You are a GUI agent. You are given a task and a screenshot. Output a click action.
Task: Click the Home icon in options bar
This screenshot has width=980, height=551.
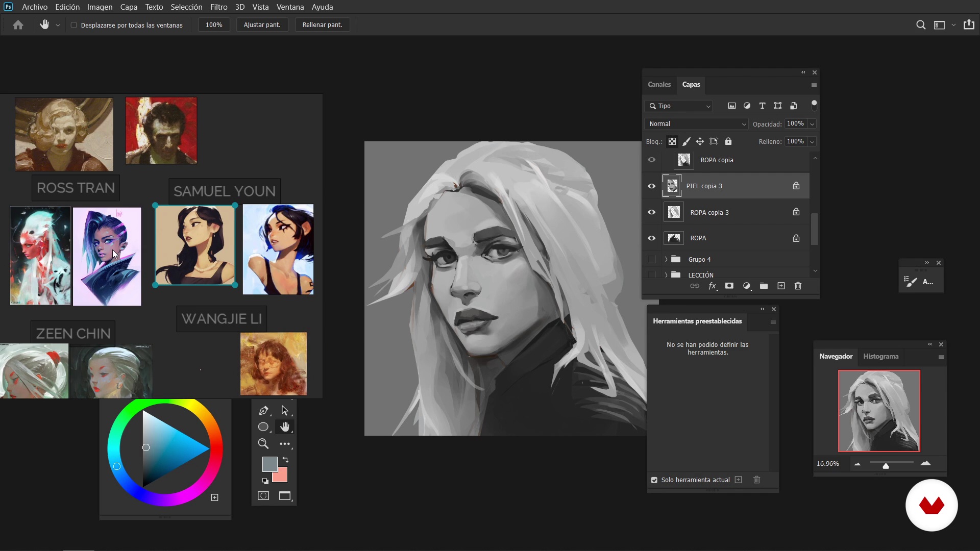click(x=18, y=25)
